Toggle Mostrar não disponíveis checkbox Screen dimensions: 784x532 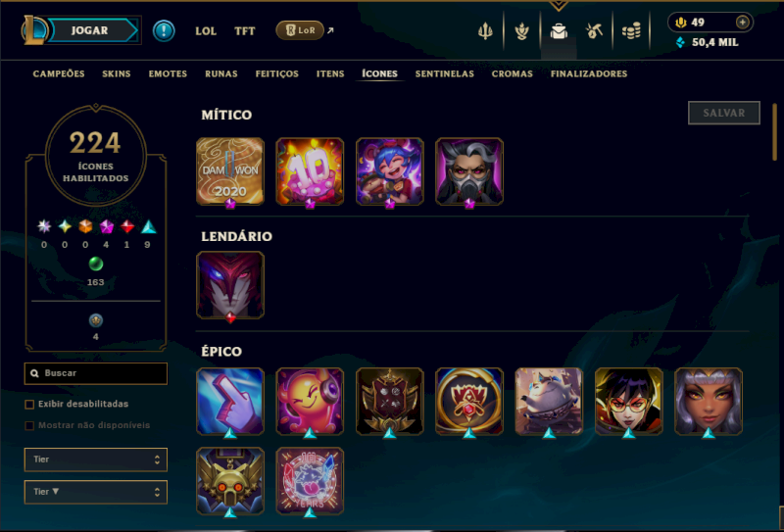click(x=29, y=425)
